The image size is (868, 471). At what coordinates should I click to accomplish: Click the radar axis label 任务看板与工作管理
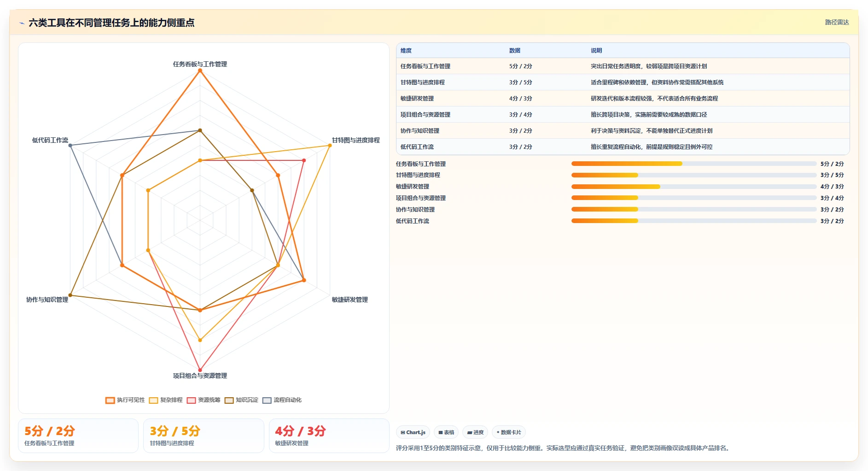[200, 64]
